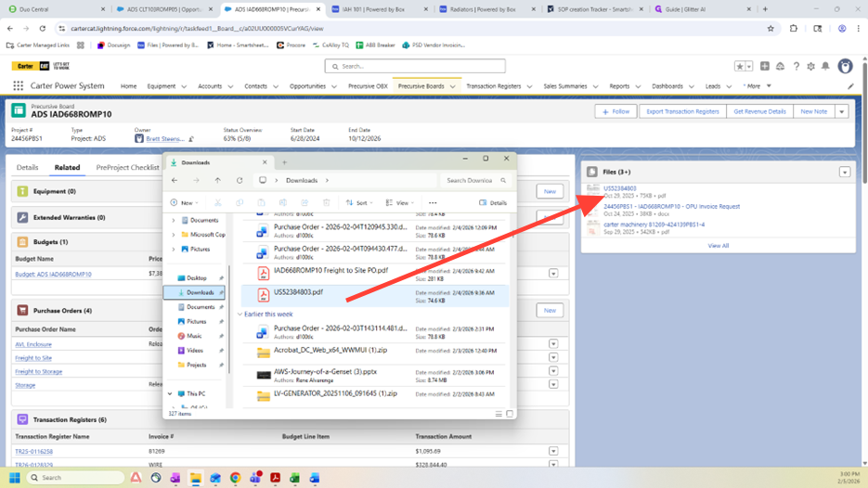868x488 pixels.
Task: Open the View All files link
Action: click(718, 246)
